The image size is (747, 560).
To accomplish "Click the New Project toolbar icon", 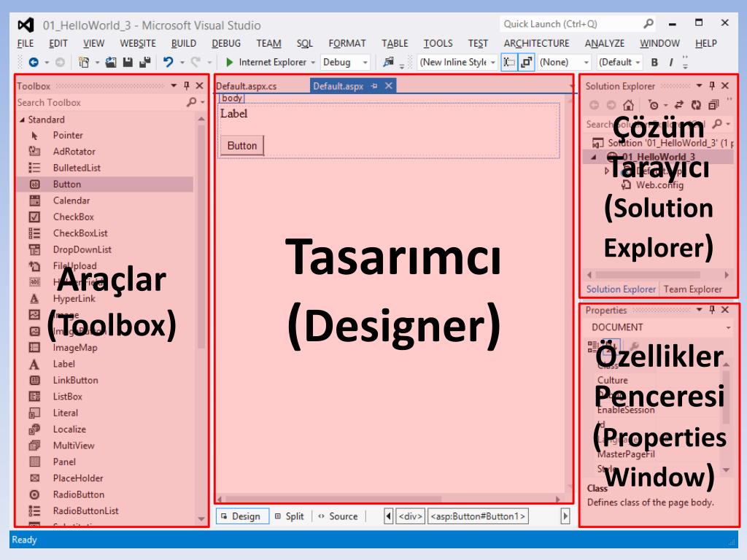I will [x=84, y=62].
